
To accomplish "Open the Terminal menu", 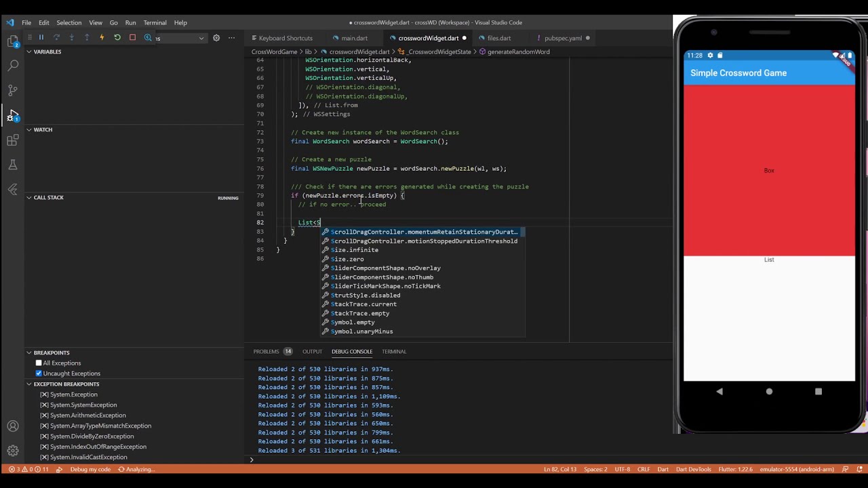I will pos(155,22).
